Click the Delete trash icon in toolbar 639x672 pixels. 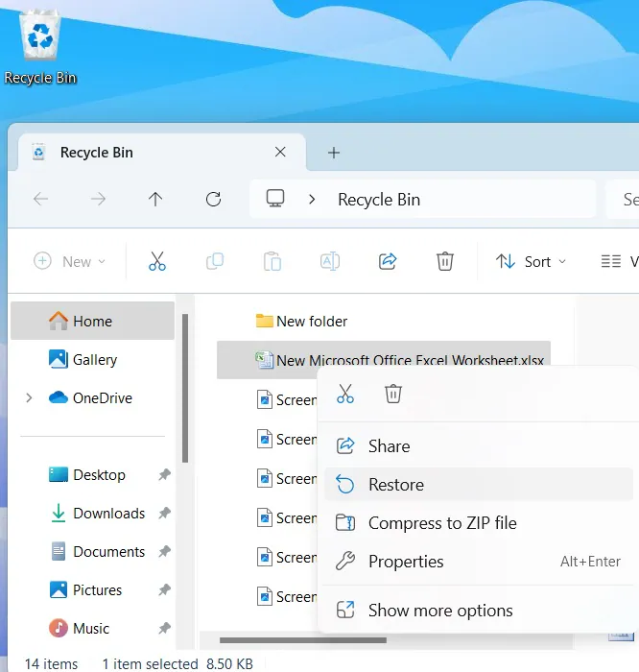[x=445, y=261]
